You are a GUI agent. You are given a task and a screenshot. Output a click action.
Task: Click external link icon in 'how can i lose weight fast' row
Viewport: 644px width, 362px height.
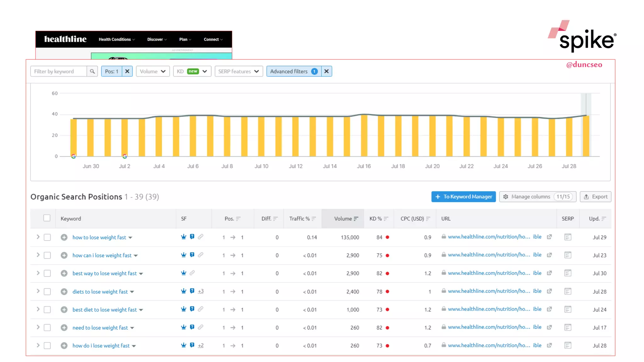pos(549,255)
